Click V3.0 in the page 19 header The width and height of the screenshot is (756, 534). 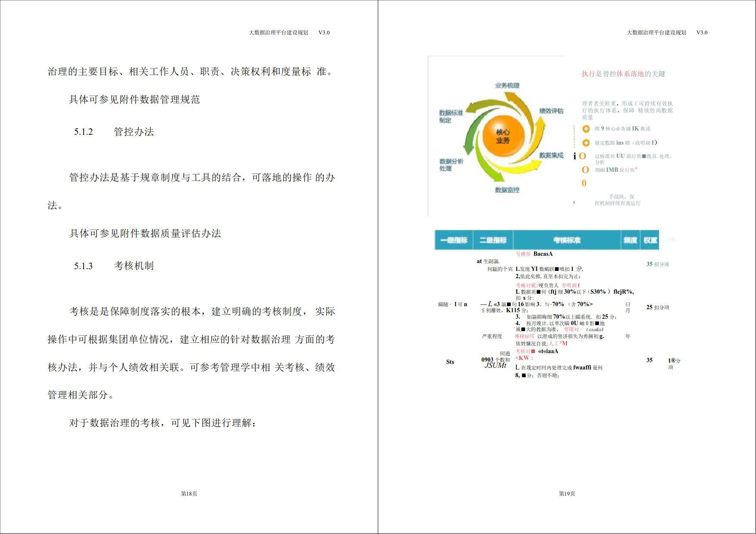pos(702,32)
